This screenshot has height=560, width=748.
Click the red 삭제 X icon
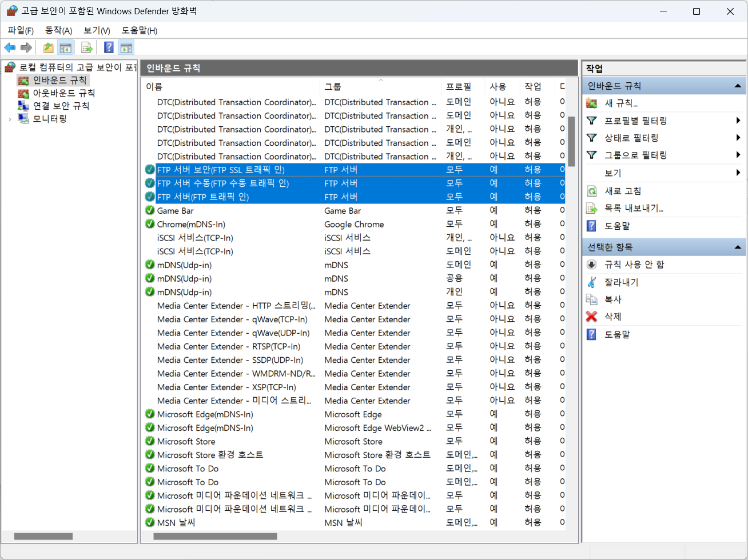[x=592, y=317]
